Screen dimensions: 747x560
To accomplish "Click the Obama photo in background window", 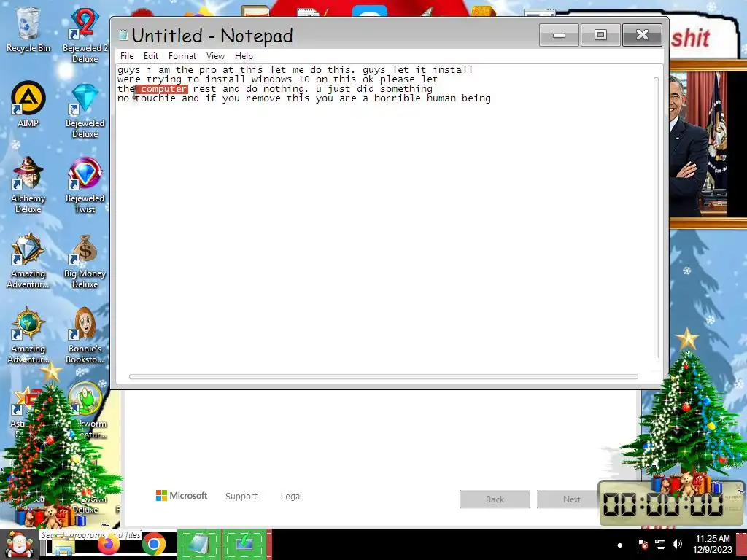I will pyautogui.click(x=698, y=145).
